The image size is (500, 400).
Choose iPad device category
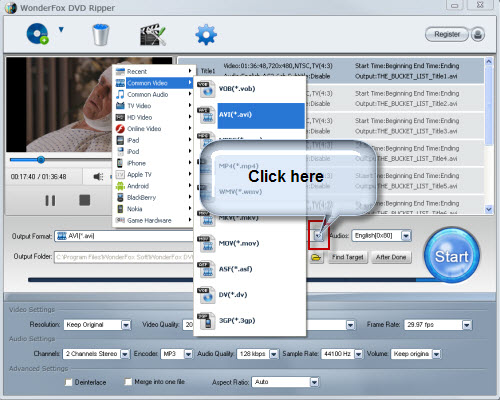click(x=153, y=140)
